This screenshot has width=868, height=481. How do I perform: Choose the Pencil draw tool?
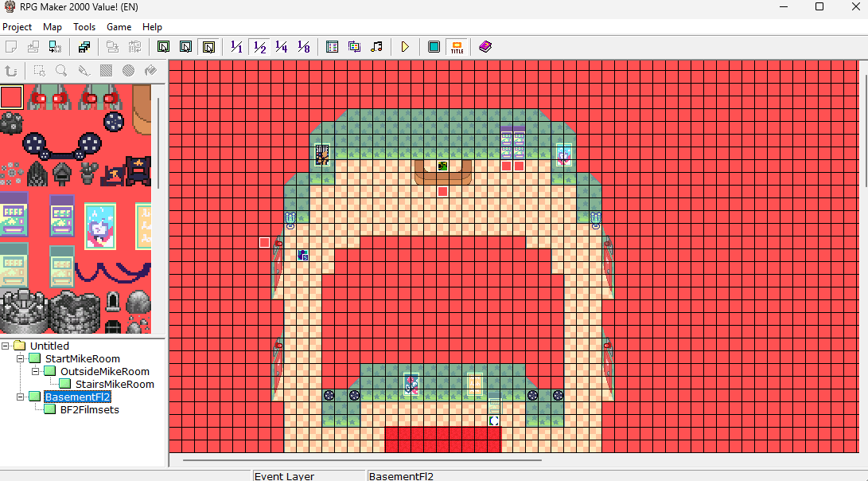pyautogui.click(x=84, y=70)
